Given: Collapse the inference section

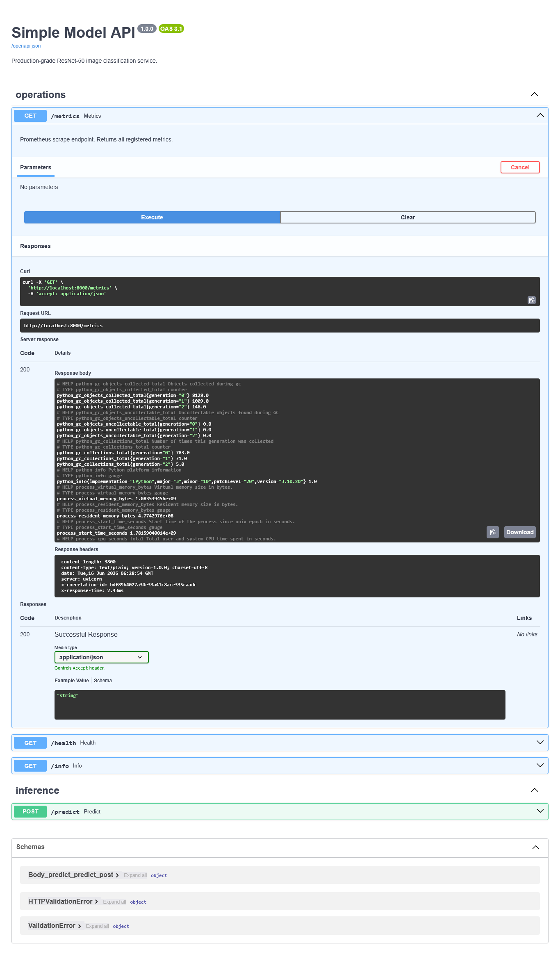Looking at the screenshot, I should [535, 790].
